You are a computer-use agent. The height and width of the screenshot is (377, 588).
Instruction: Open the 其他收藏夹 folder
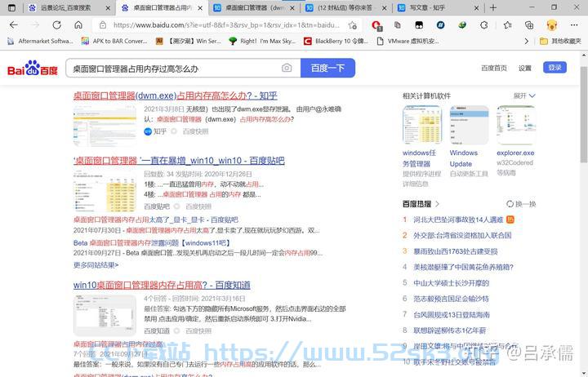pos(560,42)
